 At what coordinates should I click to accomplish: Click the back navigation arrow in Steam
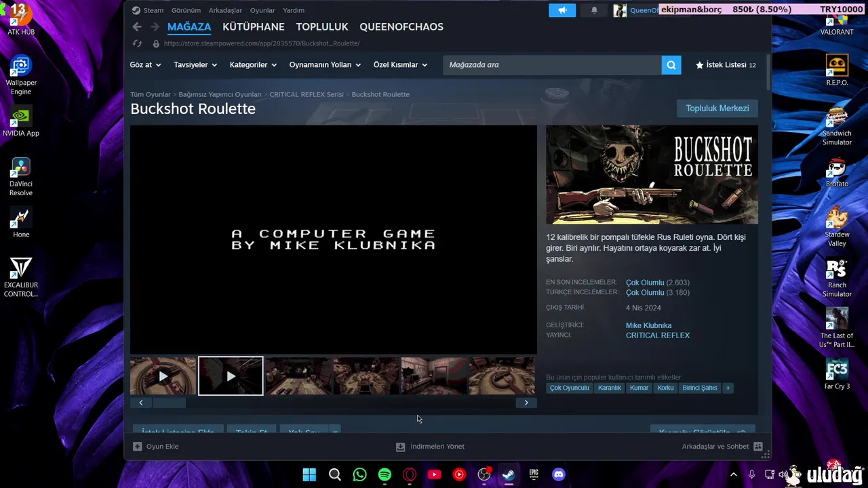coord(137,26)
